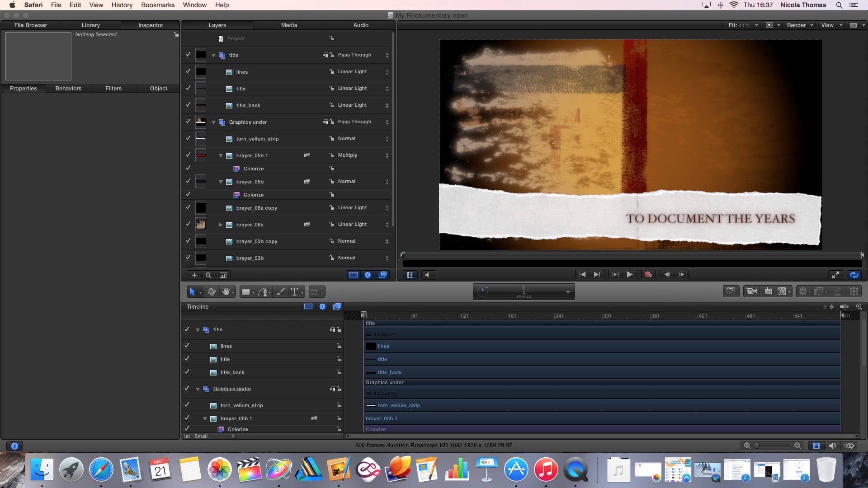The height and width of the screenshot is (488, 868).
Task: Toggle the player full-screen expand icon
Action: (x=835, y=275)
